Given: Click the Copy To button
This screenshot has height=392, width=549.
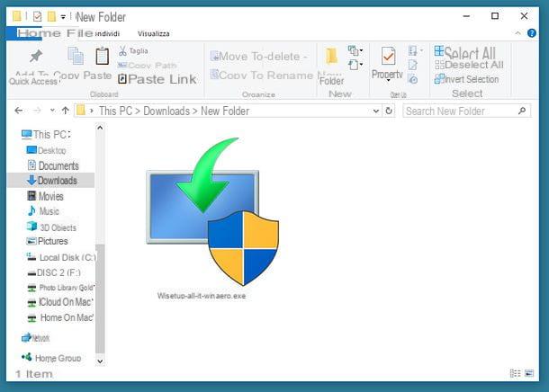Looking at the screenshot, I should tap(237, 76).
